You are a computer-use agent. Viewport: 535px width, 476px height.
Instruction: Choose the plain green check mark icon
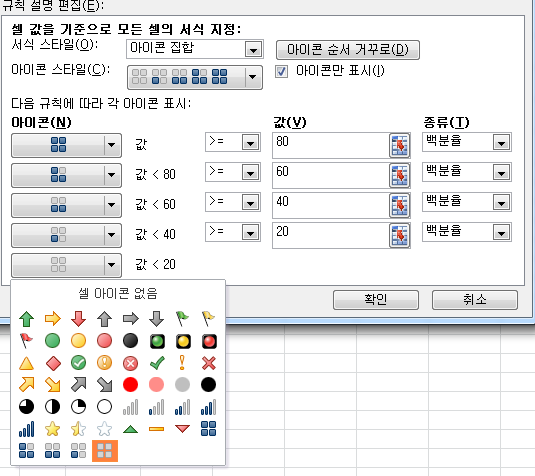click(157, 363)
